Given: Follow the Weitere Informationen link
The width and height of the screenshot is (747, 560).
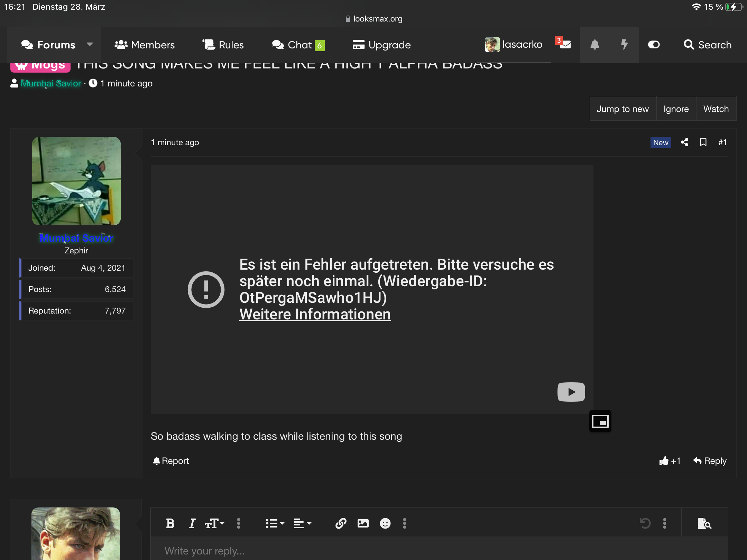Looking at the screenshot, I should [315, 314].
